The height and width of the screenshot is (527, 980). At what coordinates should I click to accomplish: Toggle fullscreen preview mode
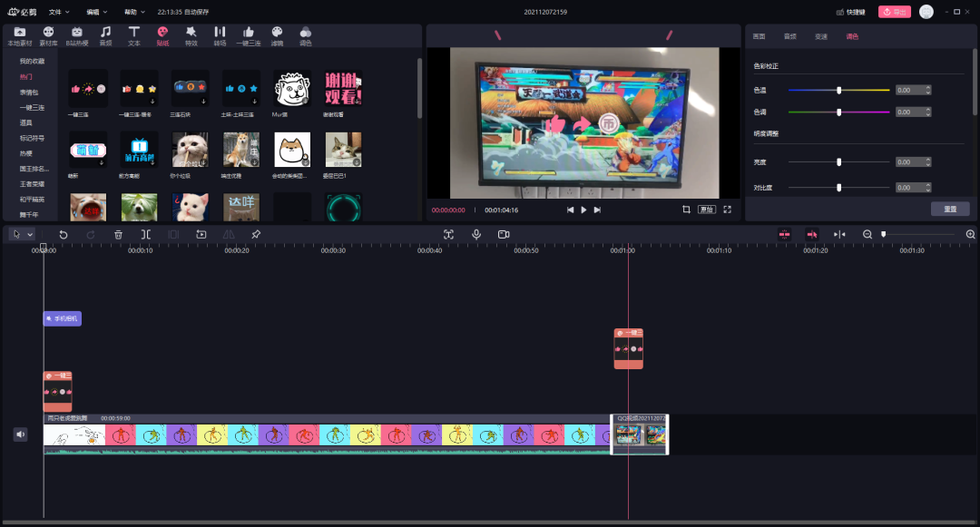point(727,210)
